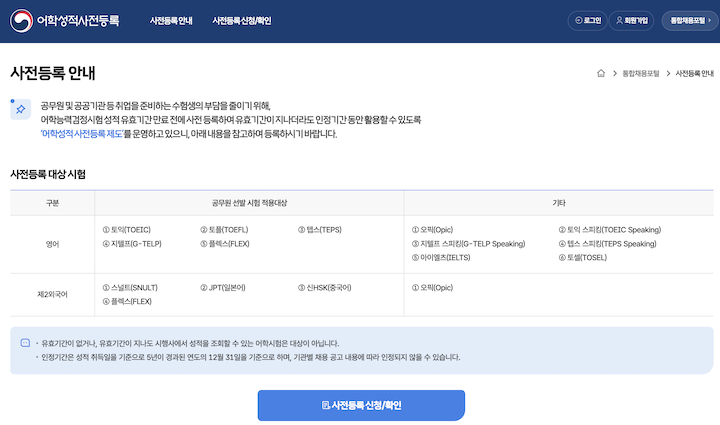The image size is (720, 425).
Task: Click the intro line starting 공무원 및 공공기관
Action: point(156,106)
